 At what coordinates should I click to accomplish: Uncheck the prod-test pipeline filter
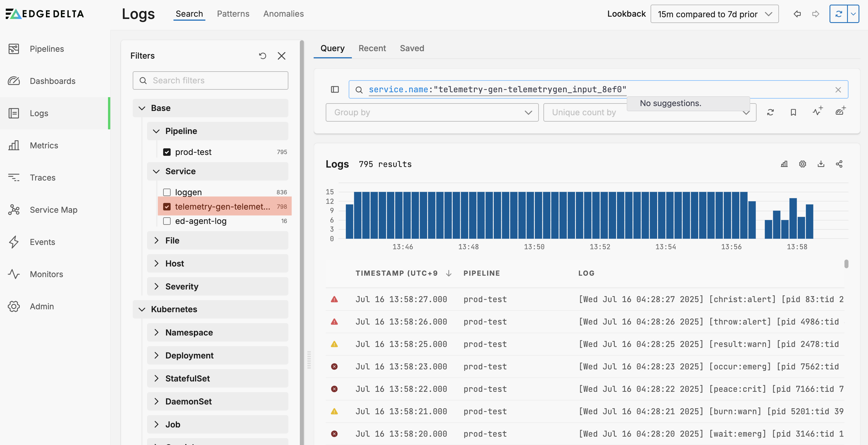point(167,152)
